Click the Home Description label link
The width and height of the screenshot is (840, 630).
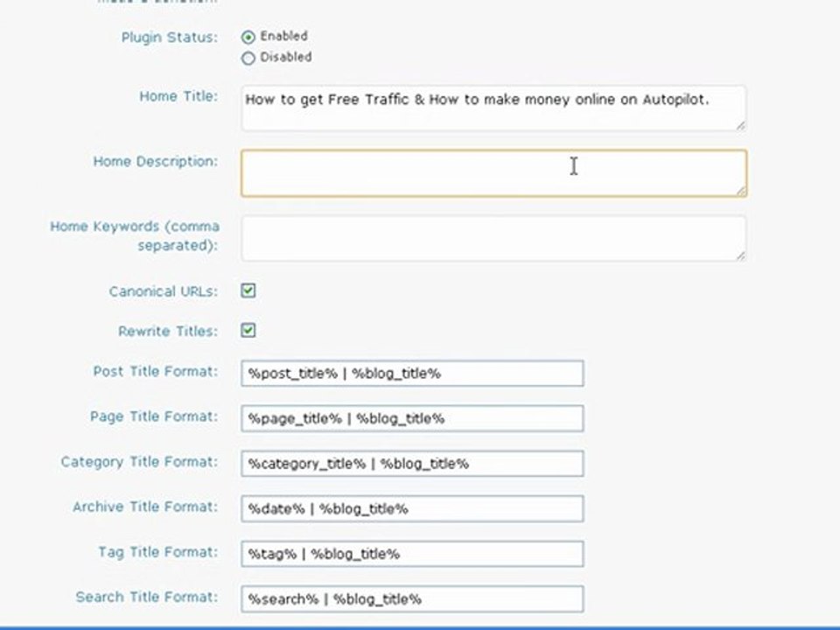tap(156, 162)
